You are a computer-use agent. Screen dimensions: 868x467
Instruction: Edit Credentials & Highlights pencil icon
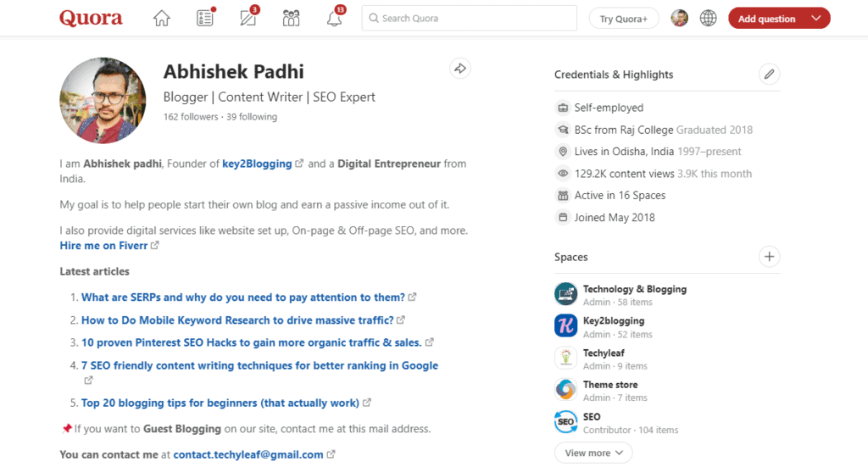(x=769, y=74)
